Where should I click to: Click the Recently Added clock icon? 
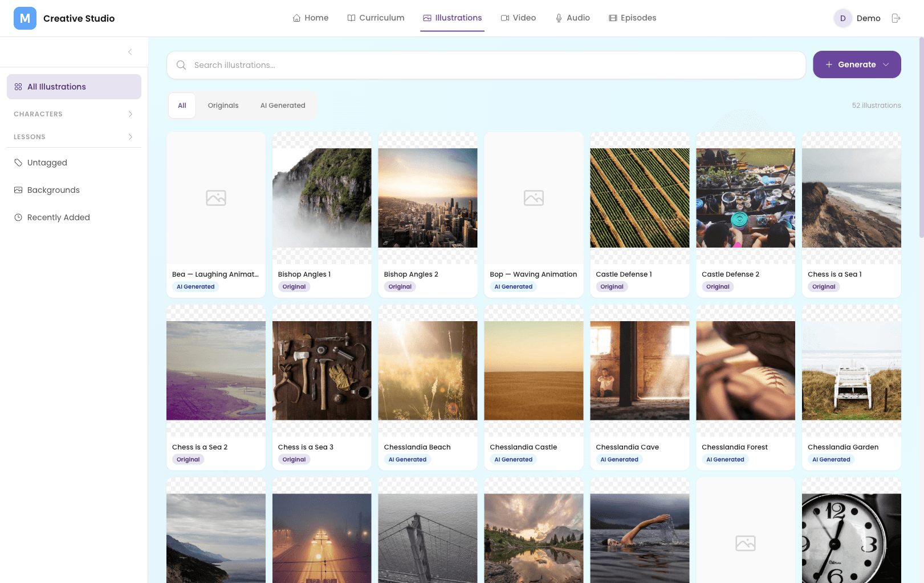tap(19, 217)
